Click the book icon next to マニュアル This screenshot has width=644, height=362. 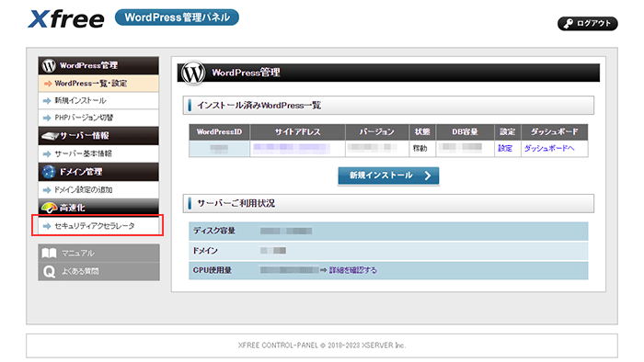pos(50,254)
